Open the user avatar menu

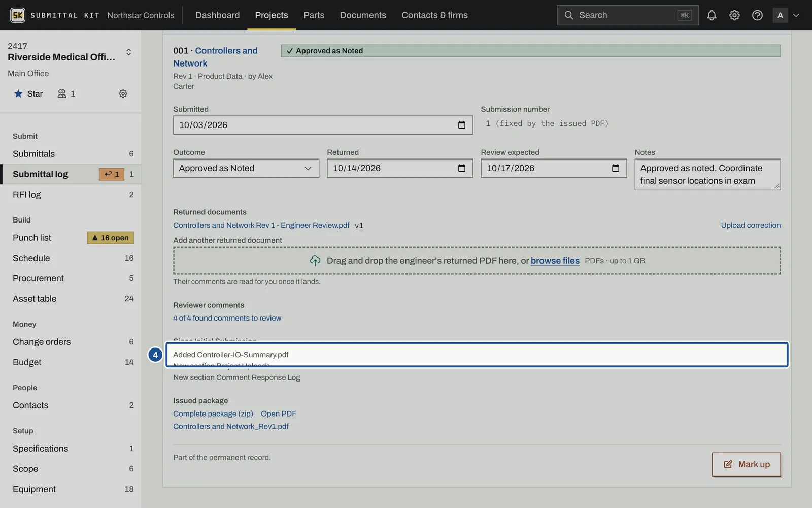pyautogui.click(x=780, y=15)
